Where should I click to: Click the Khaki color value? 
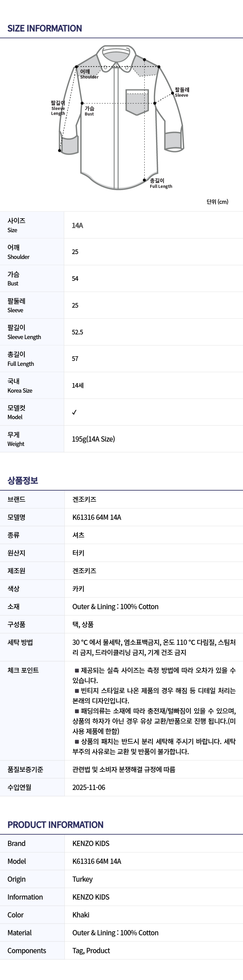click(x=81, y=915)
